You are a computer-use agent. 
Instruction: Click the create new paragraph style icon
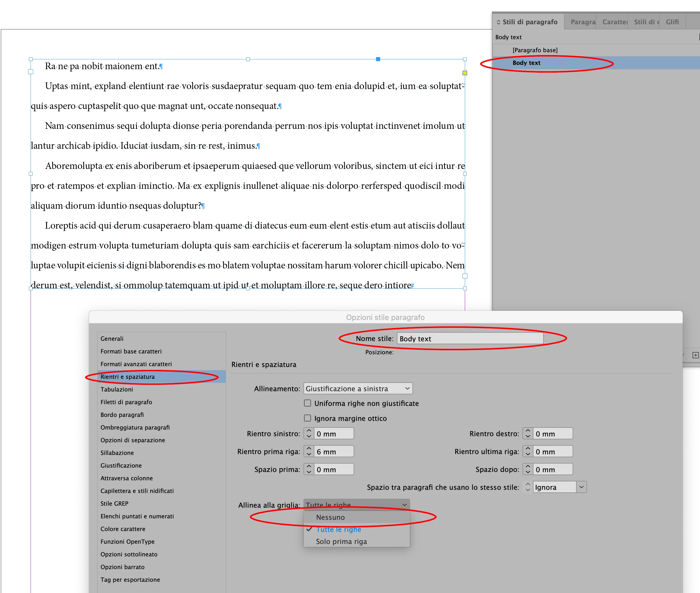(x=695, y=355)
